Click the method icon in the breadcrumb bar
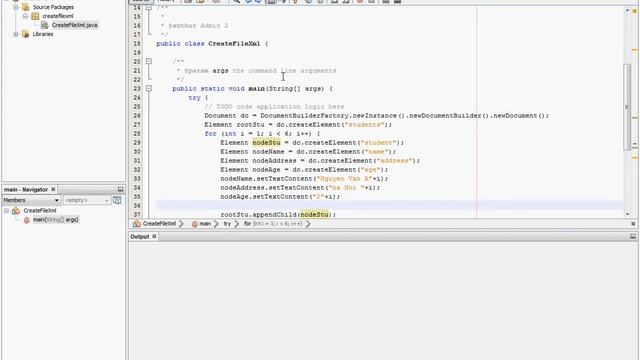The height and width of the screenshot is (360, 640). pos(195,224)
